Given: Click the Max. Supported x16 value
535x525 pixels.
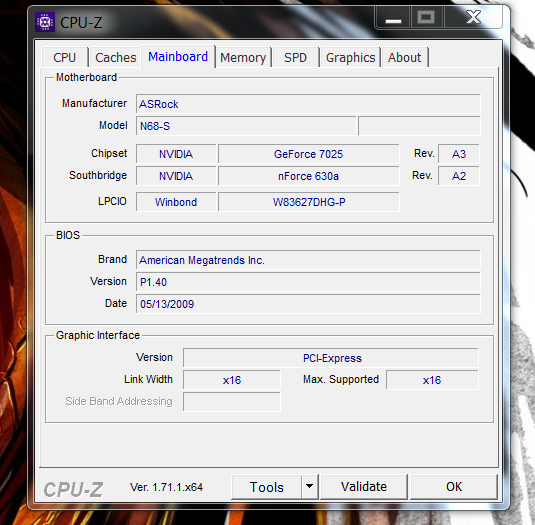Looking at the screenshot, I should coord(432,380).
